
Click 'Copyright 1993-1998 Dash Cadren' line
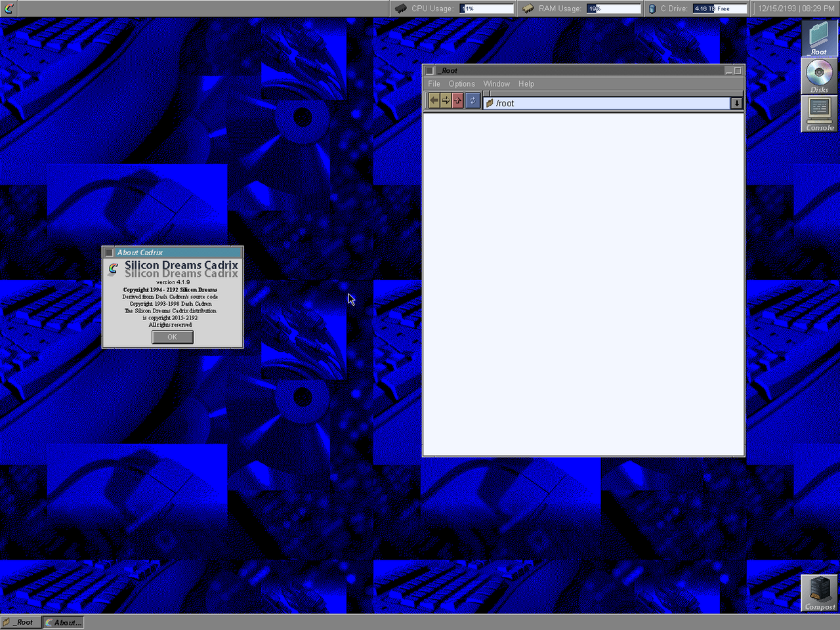point(171,304)
